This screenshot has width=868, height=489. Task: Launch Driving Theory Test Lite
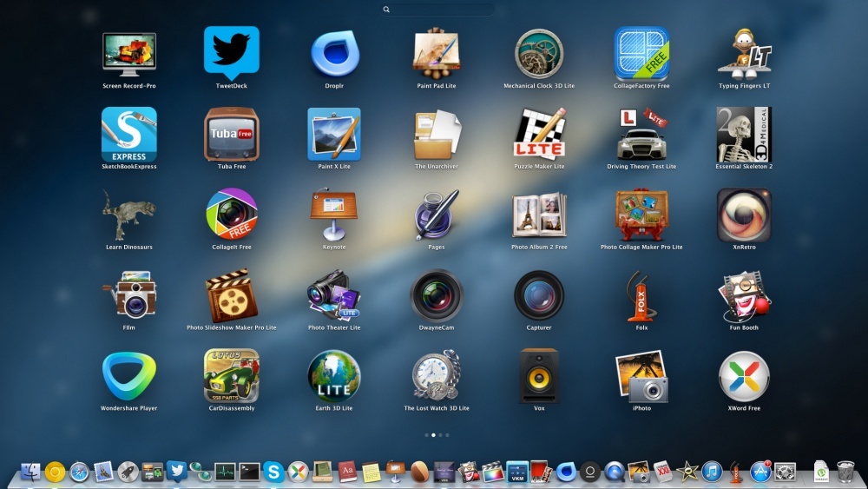tap(641, 135)
